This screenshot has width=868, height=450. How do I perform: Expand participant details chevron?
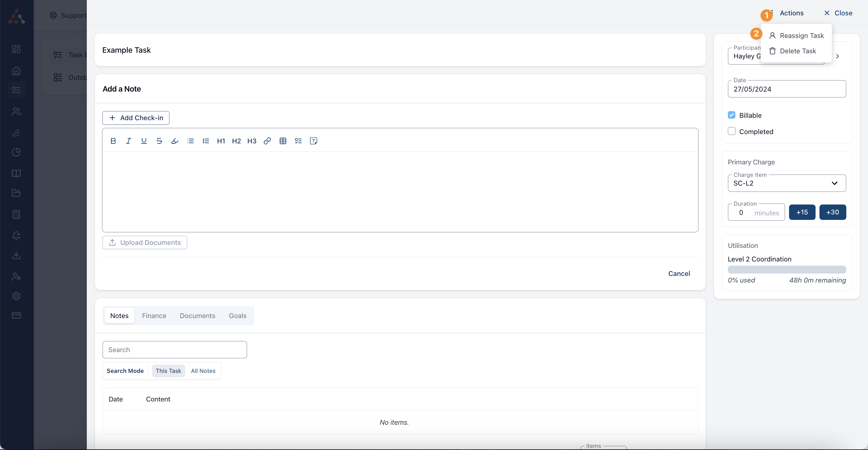point(837,56)
